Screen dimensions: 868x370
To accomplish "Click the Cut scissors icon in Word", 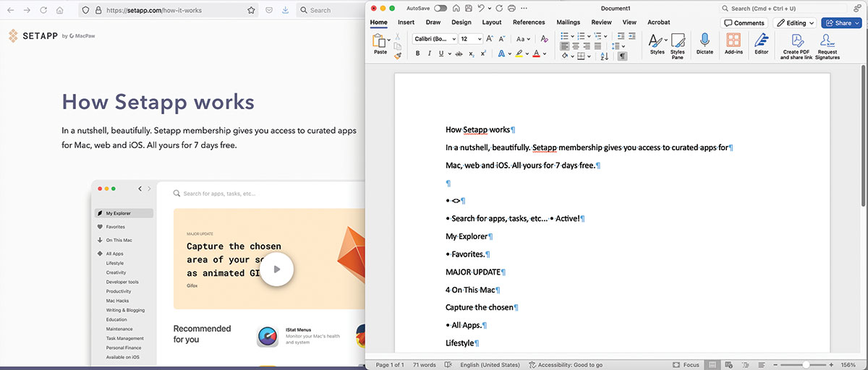I will point(397,37).
